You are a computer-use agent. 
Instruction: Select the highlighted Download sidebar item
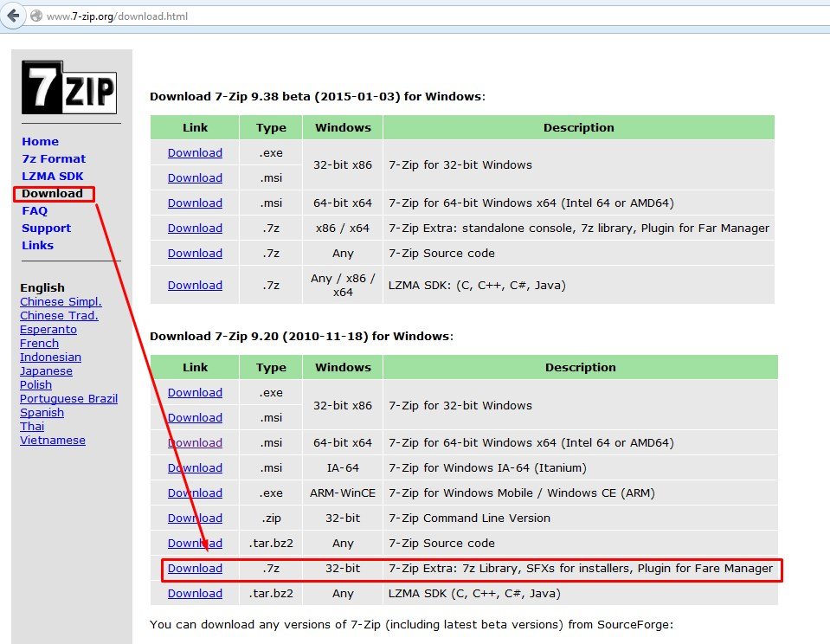(x=52, y=193)
